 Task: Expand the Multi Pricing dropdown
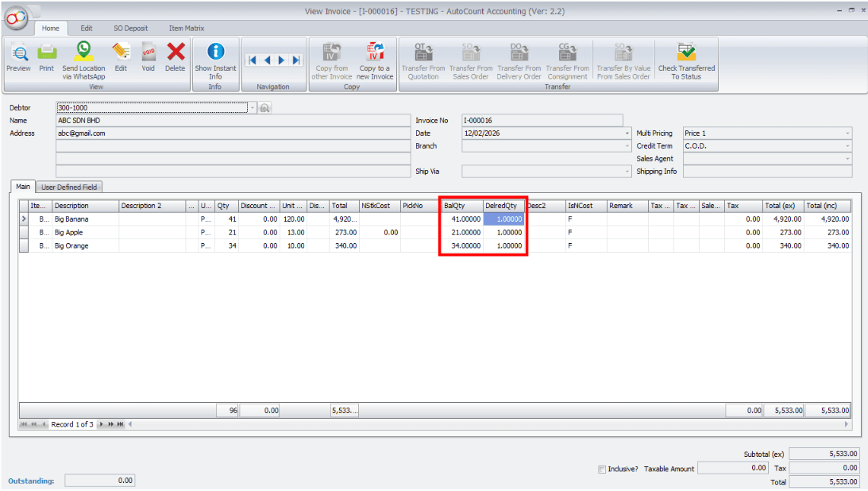click(x=848, y=133)
